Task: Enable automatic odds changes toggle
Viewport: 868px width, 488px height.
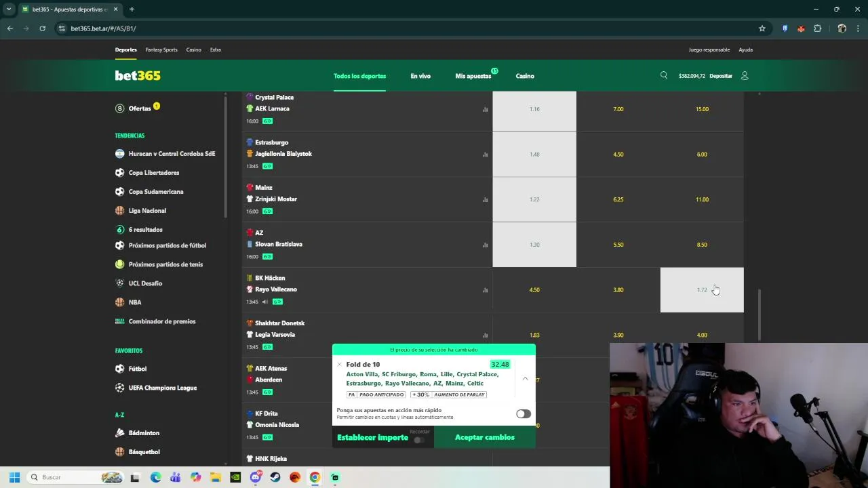Action: click(x=524, y=413)
